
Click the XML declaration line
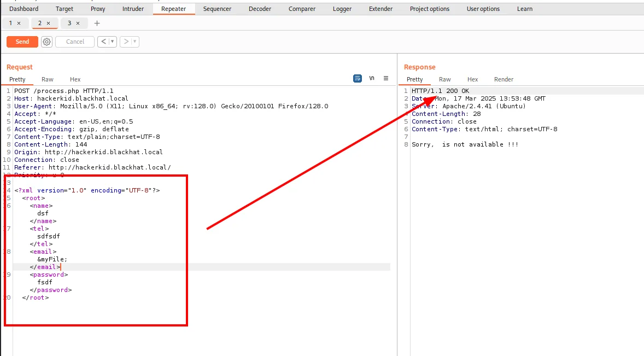point(87,190)
